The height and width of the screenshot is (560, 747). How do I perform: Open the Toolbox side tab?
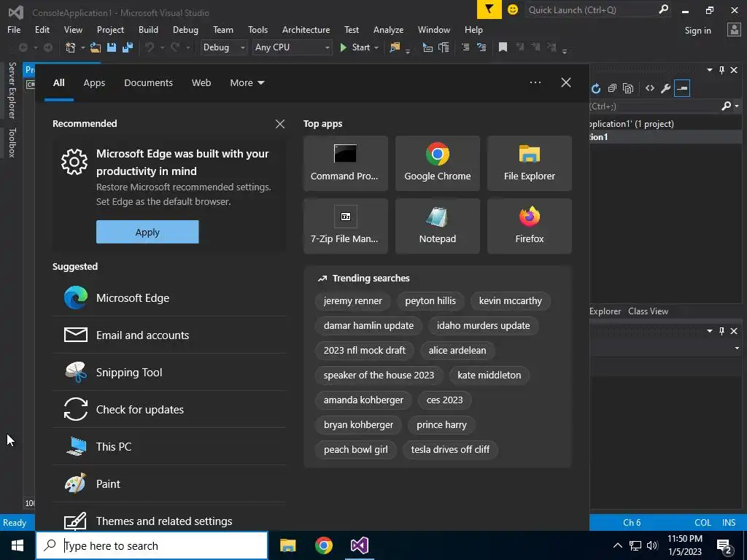[x=12, y=142]
